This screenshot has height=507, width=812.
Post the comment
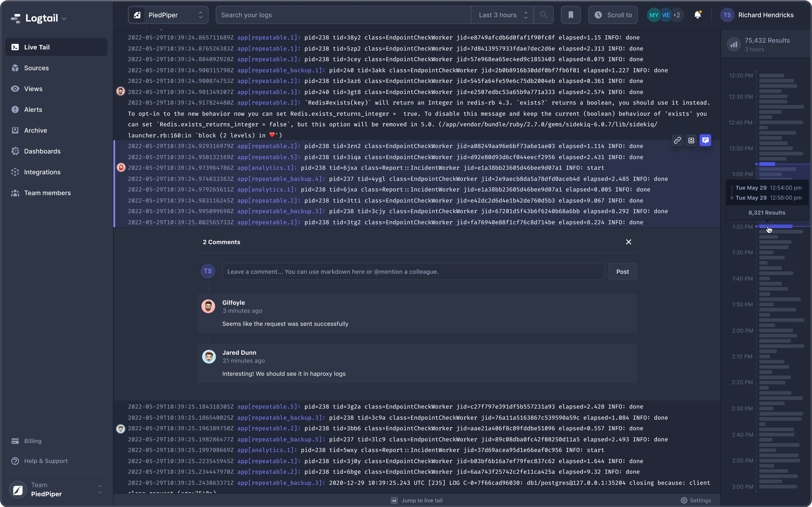(622, 272)
